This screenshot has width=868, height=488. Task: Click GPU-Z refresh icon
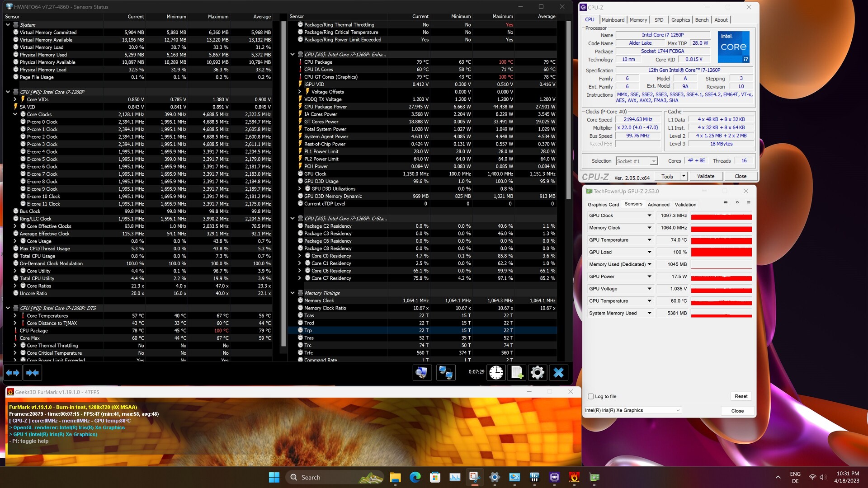coord(737,202)
